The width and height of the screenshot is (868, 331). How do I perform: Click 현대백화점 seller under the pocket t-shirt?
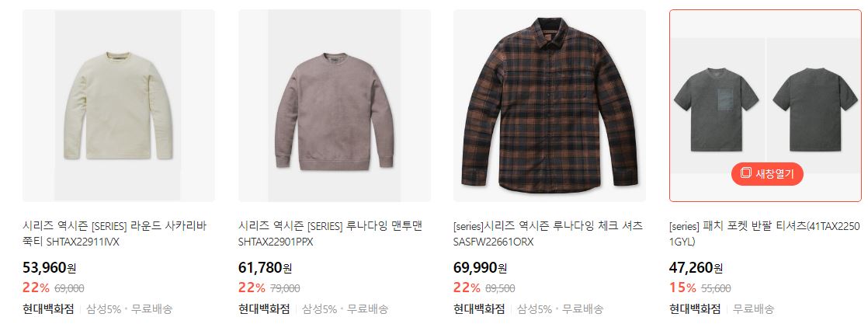click(696, 308)
